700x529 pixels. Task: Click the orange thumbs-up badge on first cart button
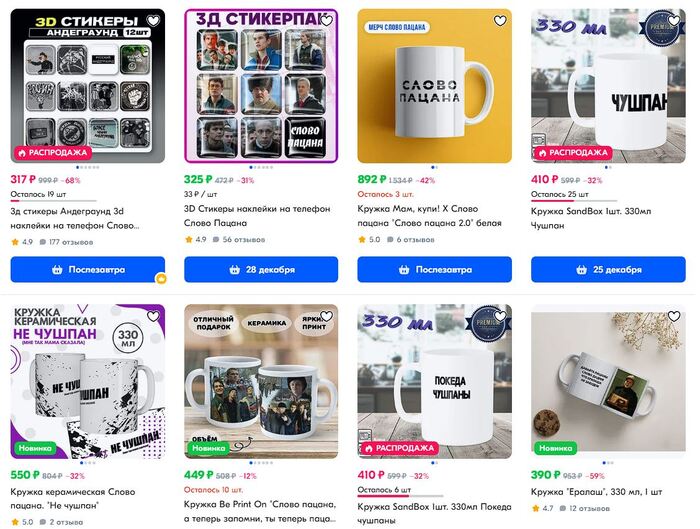click(x=161, y=279)
